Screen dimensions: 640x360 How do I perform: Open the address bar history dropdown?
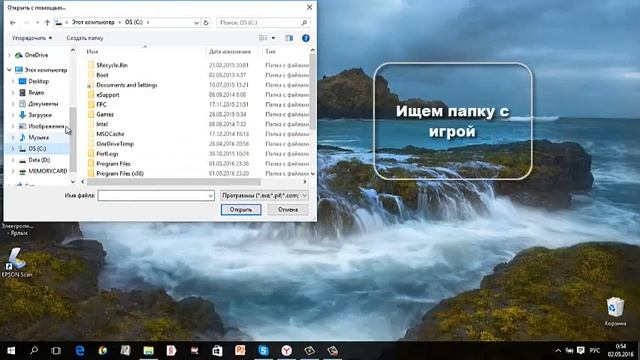click(196, 22)
